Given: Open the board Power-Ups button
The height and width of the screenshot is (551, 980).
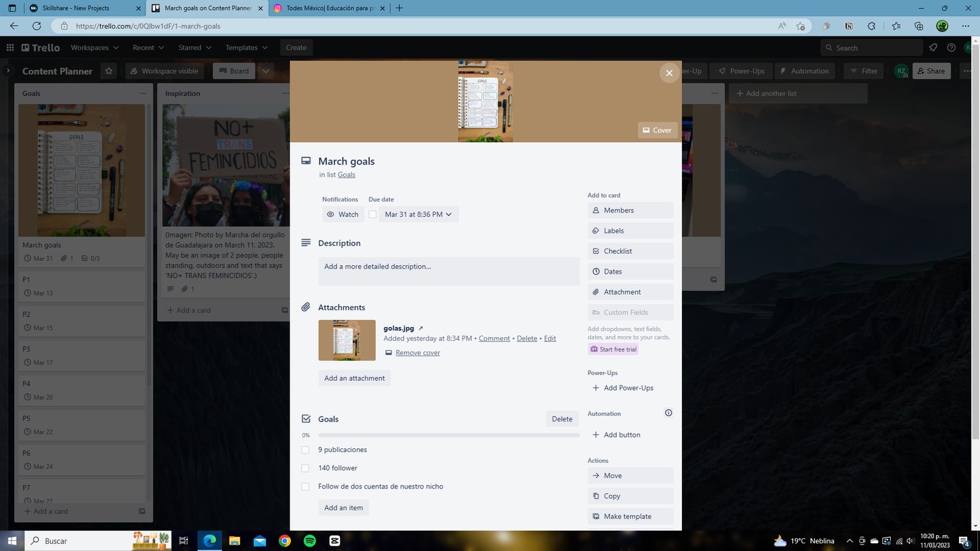Looking at the screenshot, I should 741,71.
